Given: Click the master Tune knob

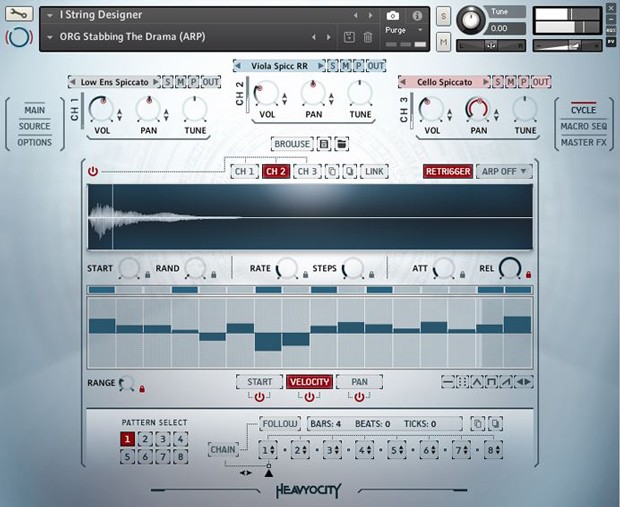Looking at the screenshot, I should click(471, 20).
